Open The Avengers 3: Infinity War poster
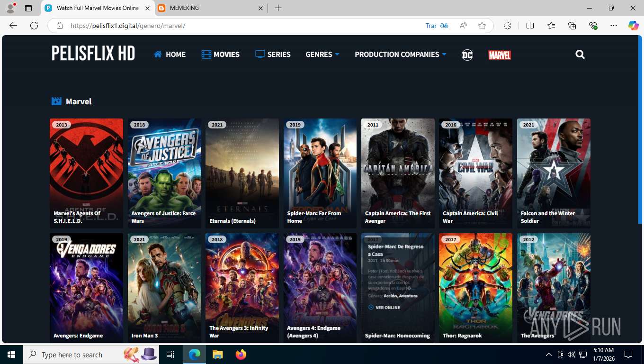Image resolution: width=644 pixels, height=364 pixels. (242, 288)
